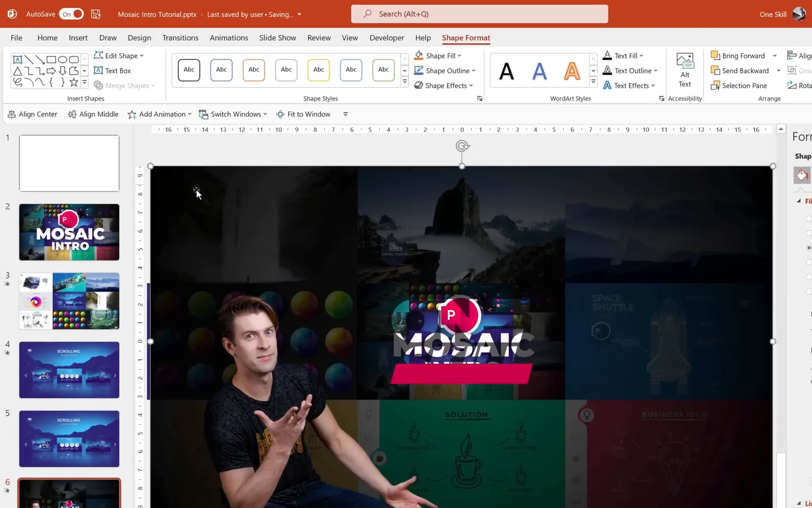The image size is (812, 508).
Task: Select the Text Box shape in gallery
Action: pyautogui.click(x=17, y=60)
